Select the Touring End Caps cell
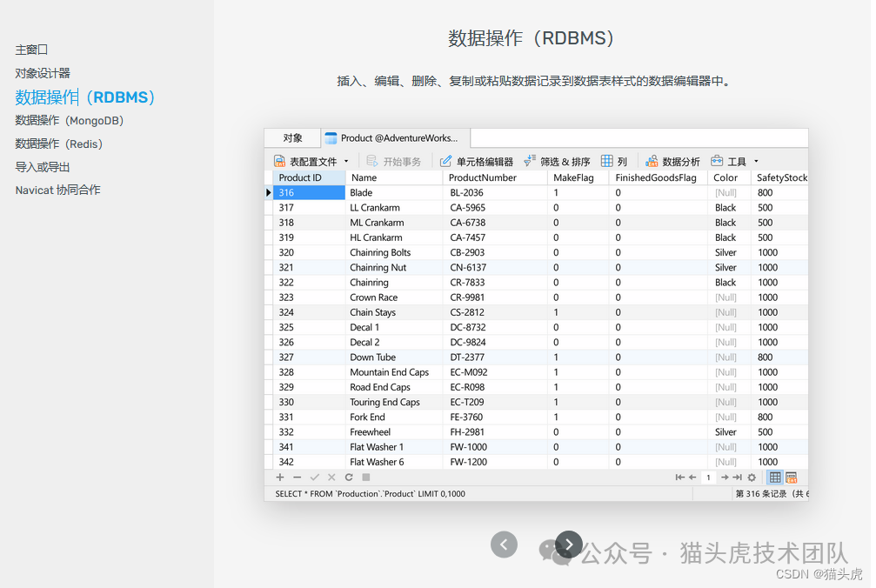The width and height of the screenshot is (876, 588). [x=394, y=402]
